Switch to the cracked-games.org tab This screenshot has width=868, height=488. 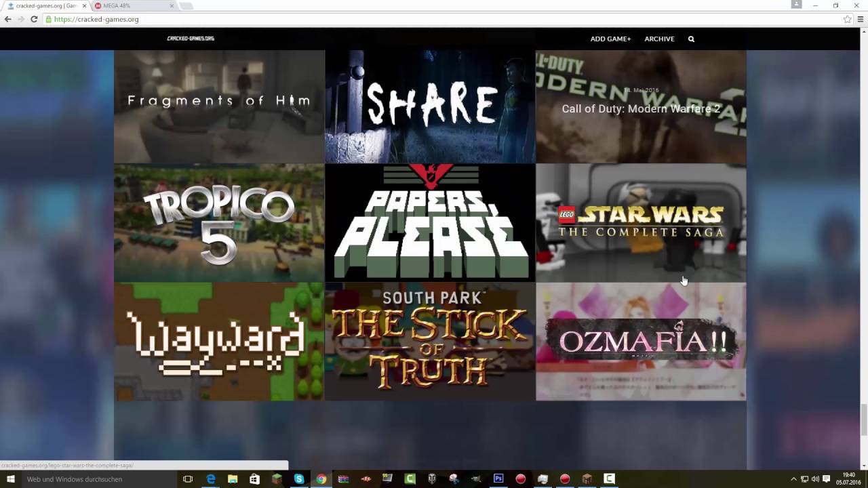pyautogui.click(x=45, y=6)
